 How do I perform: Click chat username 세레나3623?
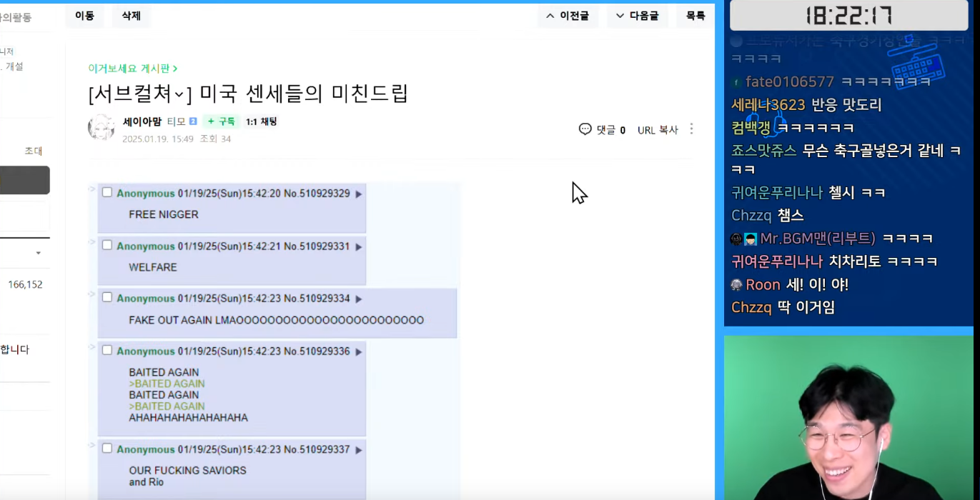768,105
